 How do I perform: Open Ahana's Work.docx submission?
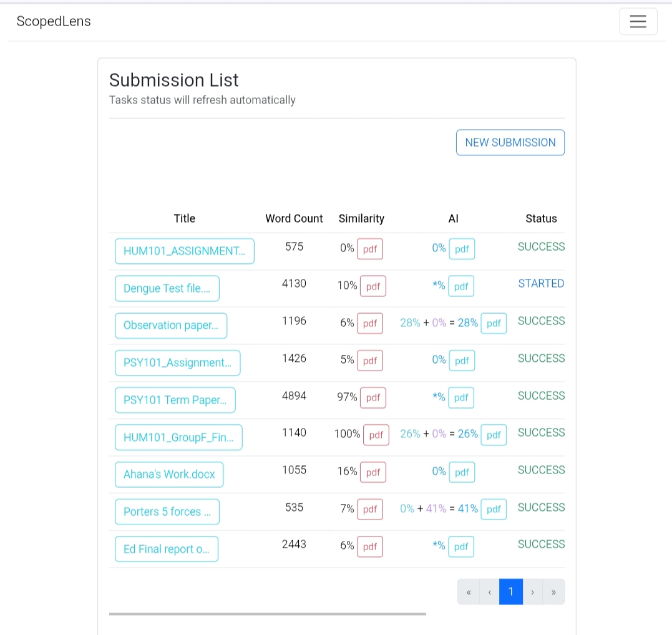(x=169, y=474)
